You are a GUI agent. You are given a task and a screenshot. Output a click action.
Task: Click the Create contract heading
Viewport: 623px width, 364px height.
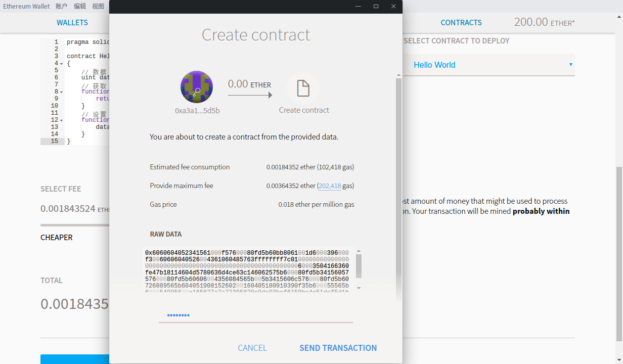click(256, 35)
